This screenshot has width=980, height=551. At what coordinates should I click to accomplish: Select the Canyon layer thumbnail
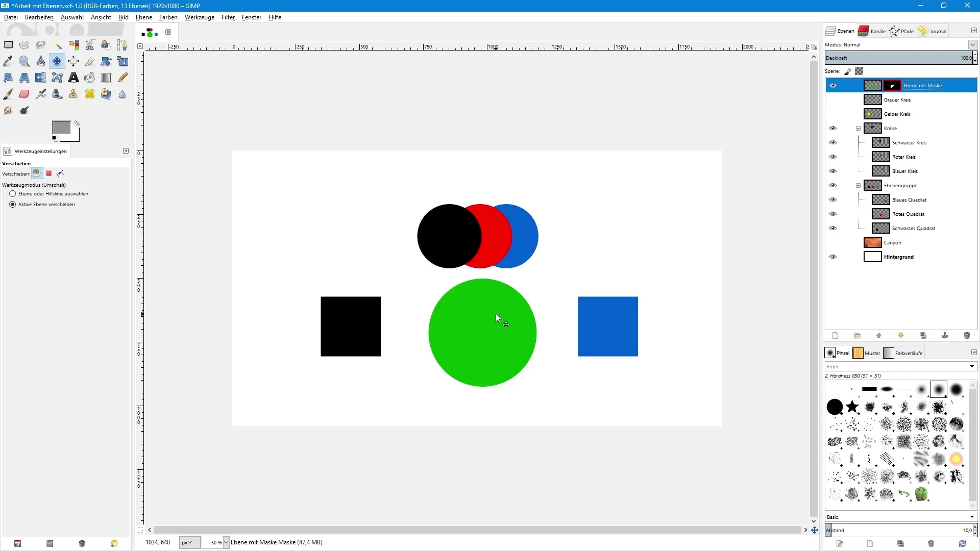point(872,243)
